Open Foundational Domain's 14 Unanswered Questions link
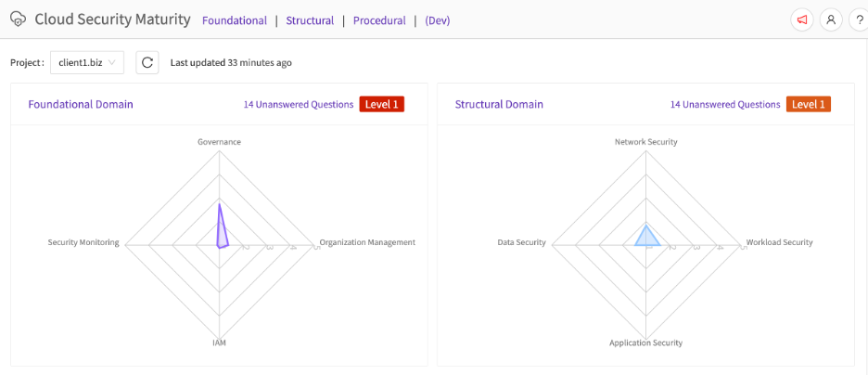The height and width of the screenshot is (375, 868). click(299, 104)
